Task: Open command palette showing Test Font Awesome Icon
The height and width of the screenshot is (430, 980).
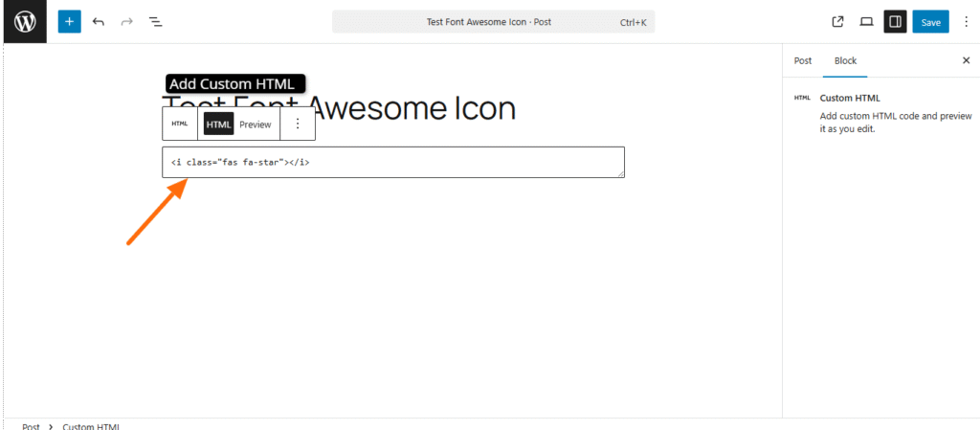Action: 493,22
